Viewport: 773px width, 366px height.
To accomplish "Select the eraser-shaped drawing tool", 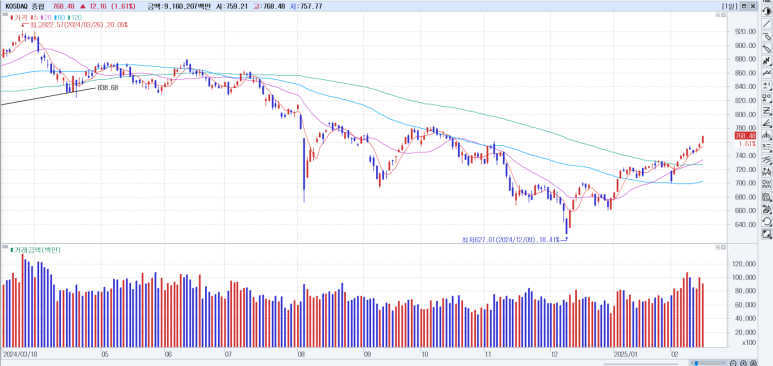I will click(767, 36).
